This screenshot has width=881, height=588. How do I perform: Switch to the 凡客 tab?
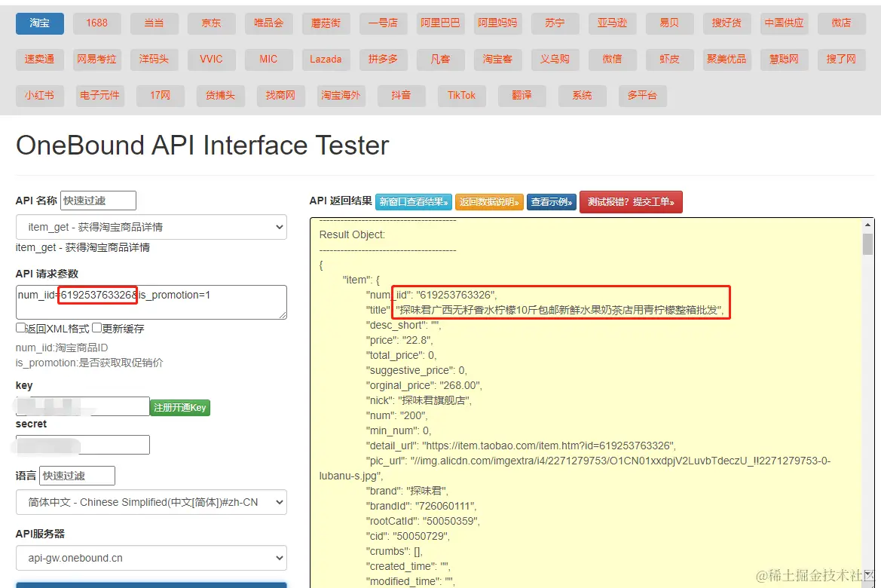[440, 59]
